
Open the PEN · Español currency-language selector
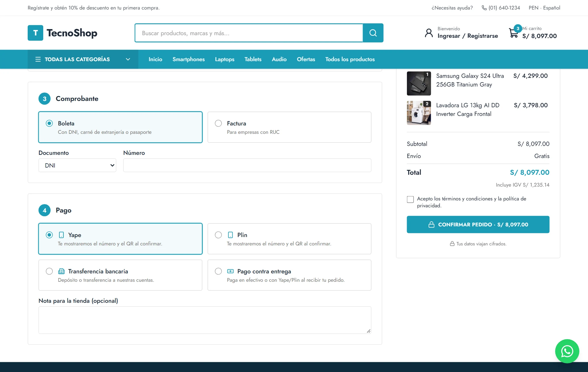544,8
